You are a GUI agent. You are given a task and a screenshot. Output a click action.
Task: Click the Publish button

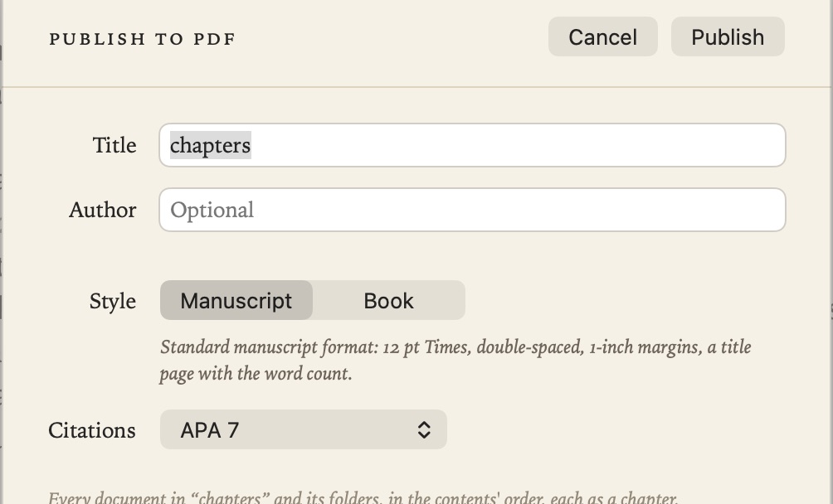[x=728, y=36]
